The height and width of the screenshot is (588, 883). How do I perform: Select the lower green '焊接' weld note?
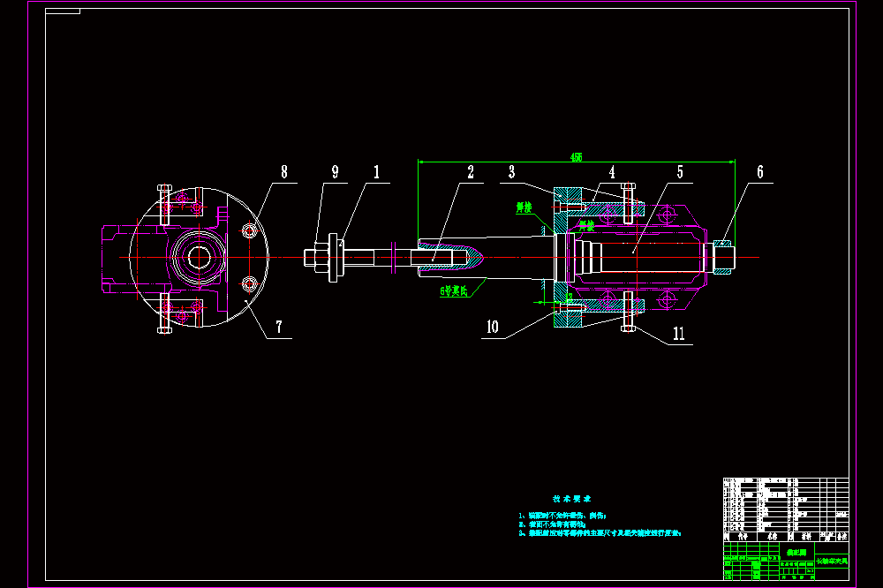coord(587,226)
